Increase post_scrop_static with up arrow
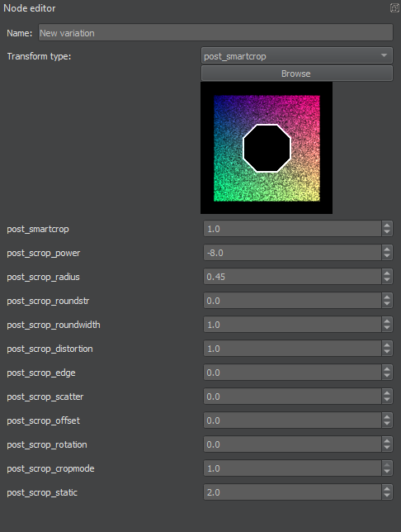The height and width of the screenshot is (532, 401). [x=387, y=488]
